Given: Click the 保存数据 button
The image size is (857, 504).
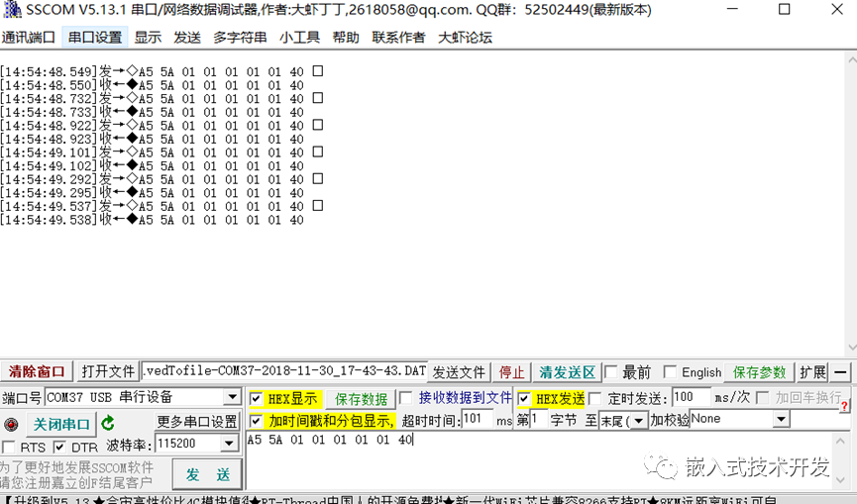Looking at the screenshot, I should pyautogui.click(x=362, y=399).
